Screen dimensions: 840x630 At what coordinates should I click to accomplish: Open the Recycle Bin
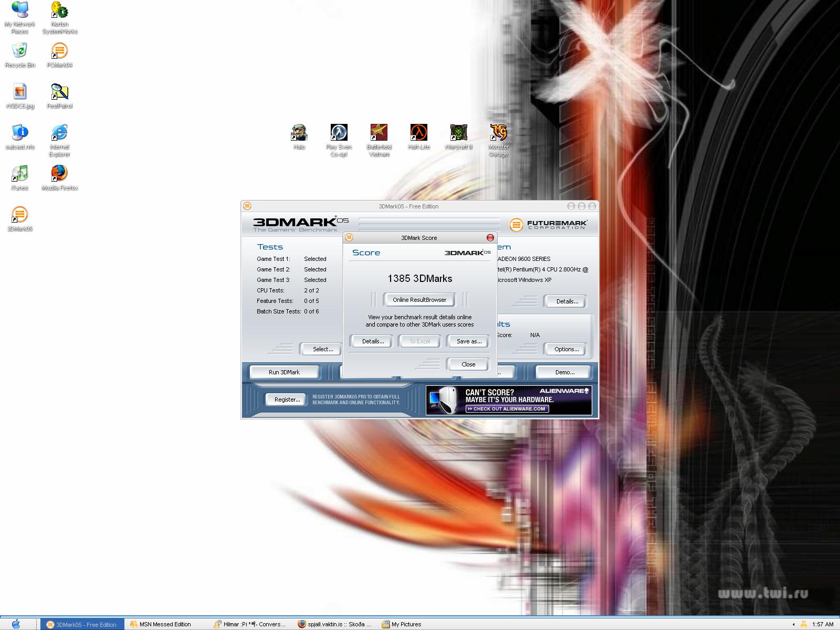[19, 51]
